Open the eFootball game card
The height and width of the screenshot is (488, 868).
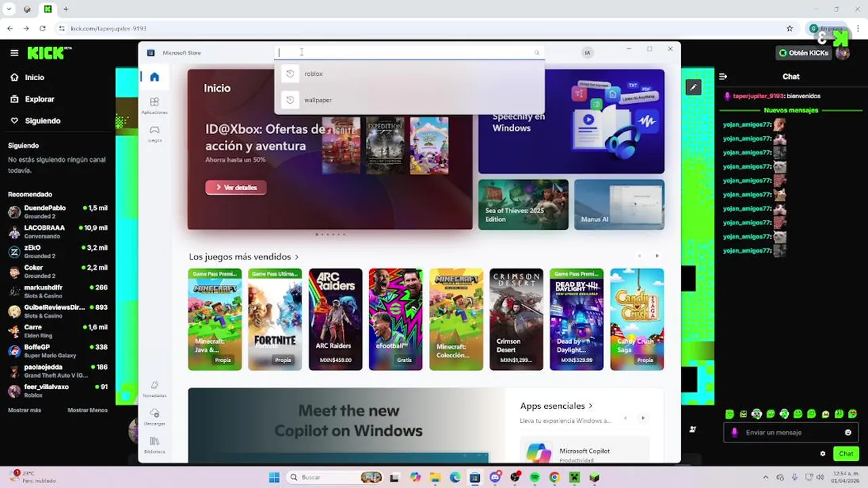point(396,319)
